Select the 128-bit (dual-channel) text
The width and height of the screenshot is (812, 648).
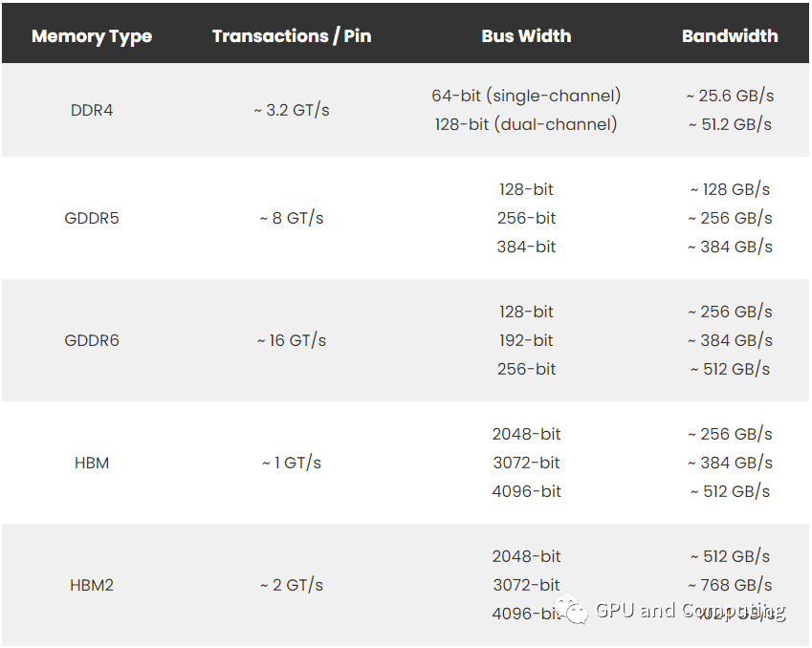tap(526, 125)
